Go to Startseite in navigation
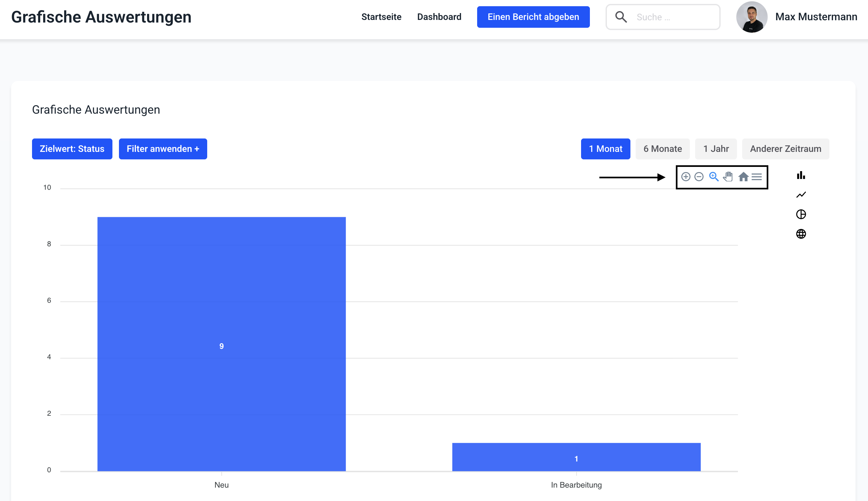Image resolution: width=868 pixels, height=501 pixels. (381, 17)
